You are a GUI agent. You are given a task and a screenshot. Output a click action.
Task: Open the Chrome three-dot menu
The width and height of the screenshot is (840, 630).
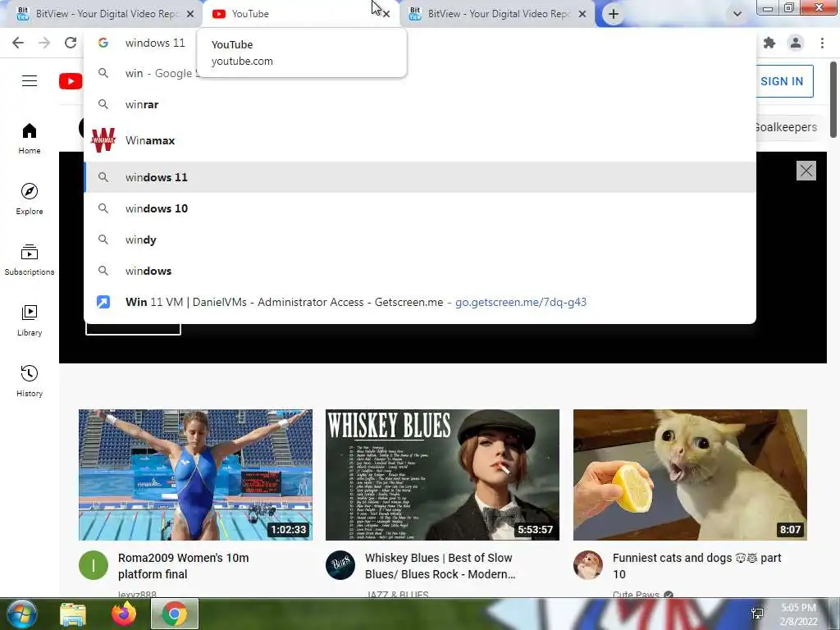click(822, 43)
